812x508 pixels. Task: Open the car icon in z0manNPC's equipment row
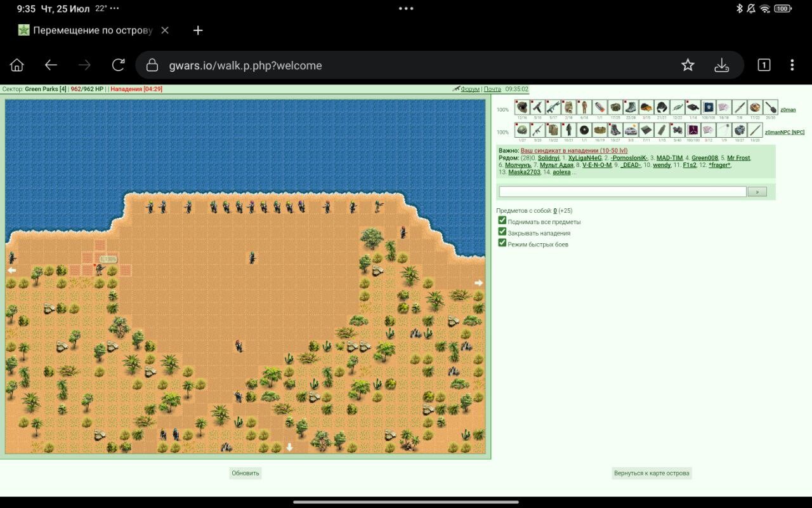coord(631,130)
